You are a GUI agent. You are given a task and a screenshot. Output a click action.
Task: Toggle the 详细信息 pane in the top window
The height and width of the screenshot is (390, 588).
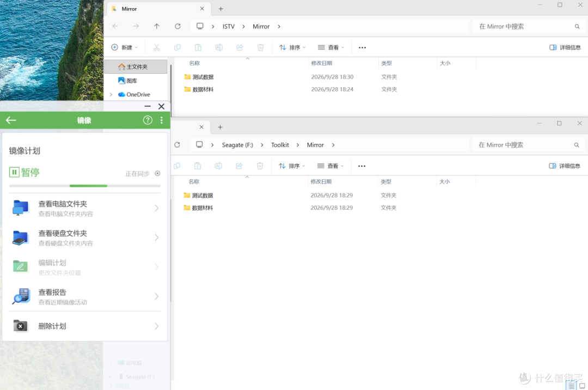coord(565,47)
